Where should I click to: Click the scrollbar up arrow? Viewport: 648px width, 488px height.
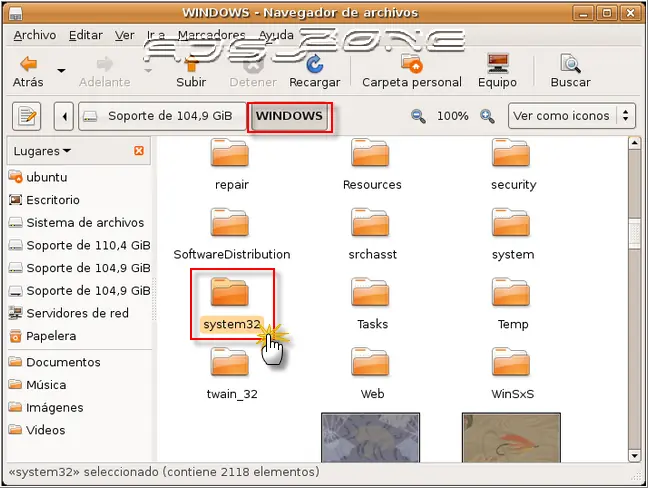(x=634, y=143)
